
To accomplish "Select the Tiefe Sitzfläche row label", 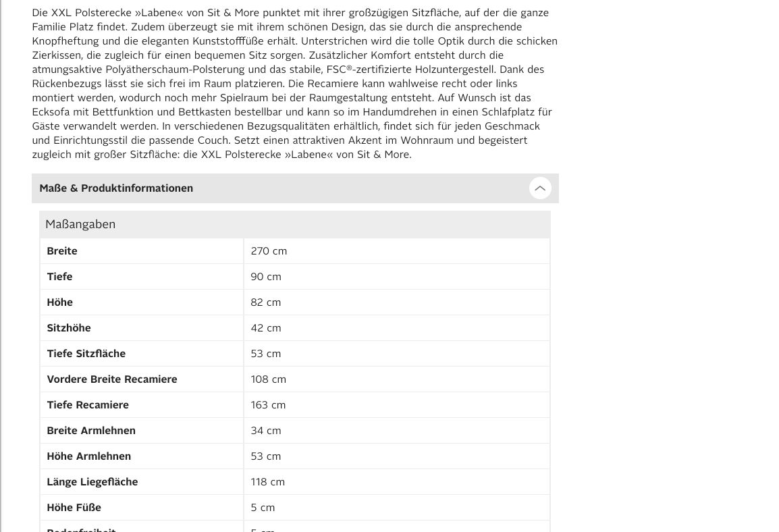I will 86,354.
